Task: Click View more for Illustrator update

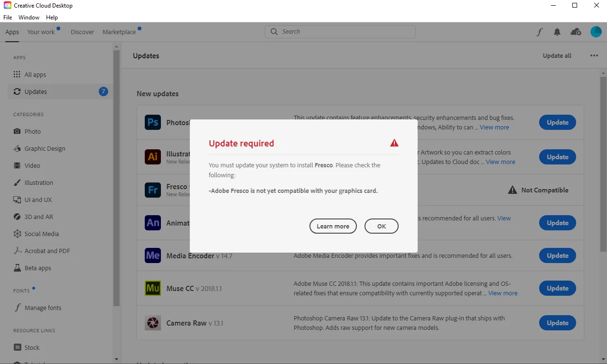Action: [501, 162]
